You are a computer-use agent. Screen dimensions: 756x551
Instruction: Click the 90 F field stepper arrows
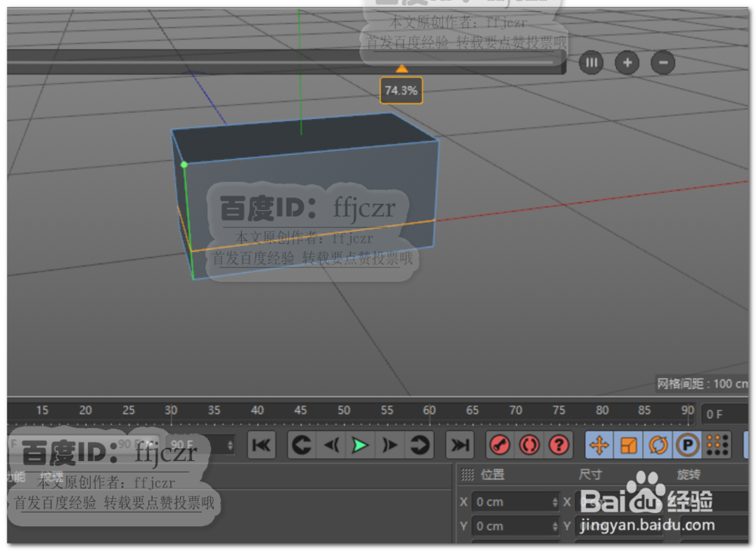coord(231,445)
